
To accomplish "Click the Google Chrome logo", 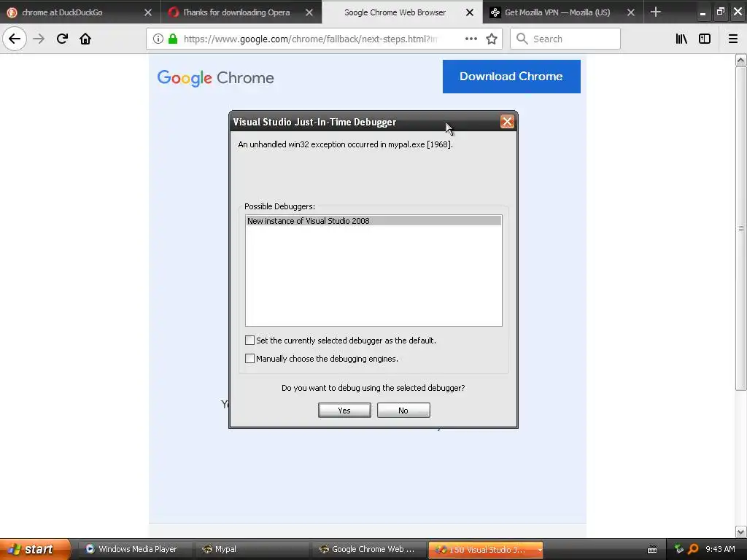I will click(x=215, y=77).
